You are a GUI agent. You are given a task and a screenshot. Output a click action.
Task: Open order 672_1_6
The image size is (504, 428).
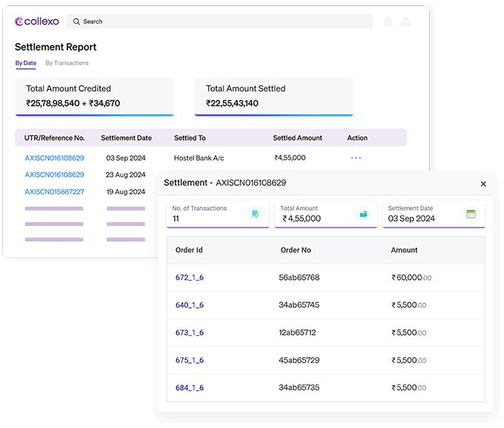tap(189, 278)
